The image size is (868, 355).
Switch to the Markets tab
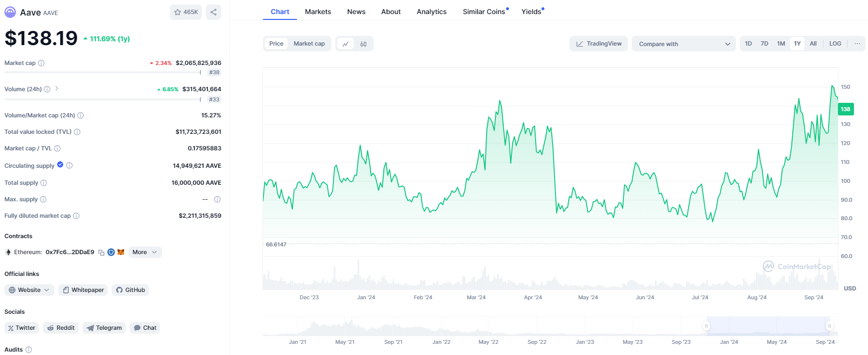(x=318, y=12)
